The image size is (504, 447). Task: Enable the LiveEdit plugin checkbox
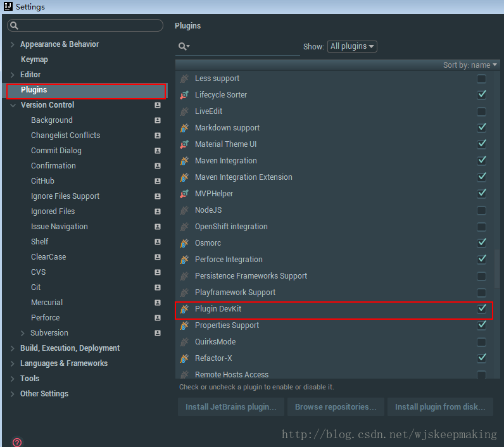point(481,111)
